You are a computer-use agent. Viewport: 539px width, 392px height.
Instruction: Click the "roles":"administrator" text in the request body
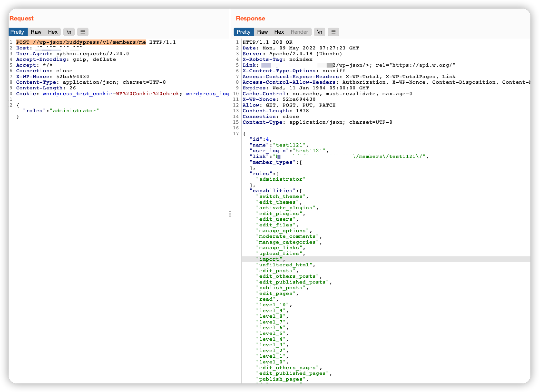coord(61,111)
